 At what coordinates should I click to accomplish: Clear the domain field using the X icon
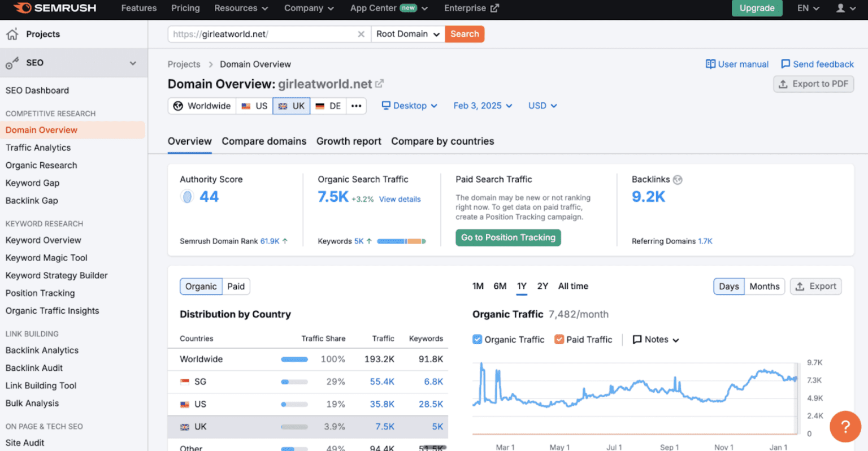click(x=361, y=34)
